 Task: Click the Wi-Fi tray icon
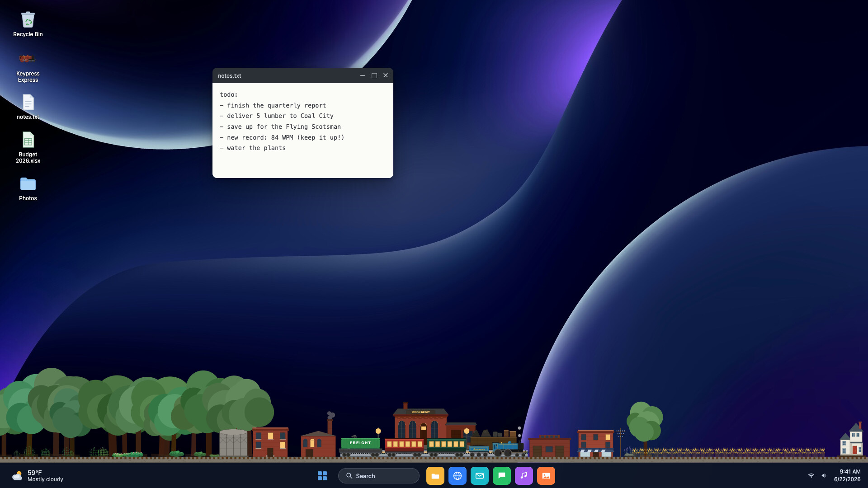point(811,475)
